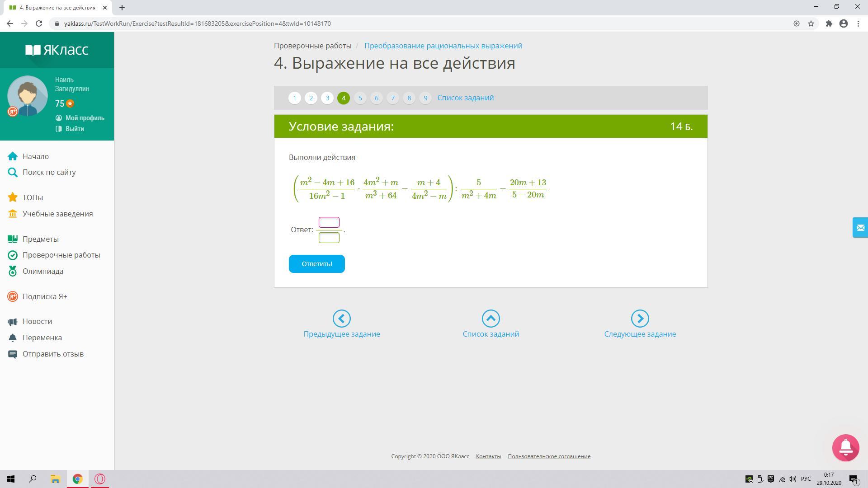Select task number 9 circle
Image resolution: width=868 pixels, height=488 pixels.
425,98
